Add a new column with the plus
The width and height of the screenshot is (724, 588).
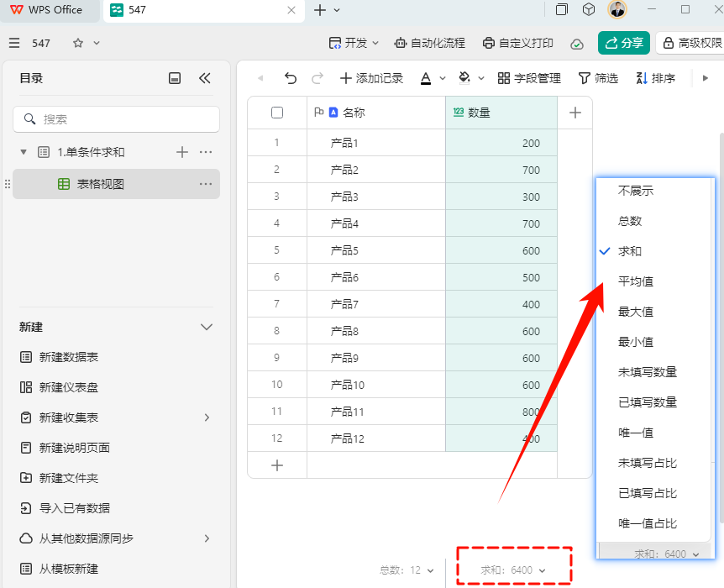574,113
